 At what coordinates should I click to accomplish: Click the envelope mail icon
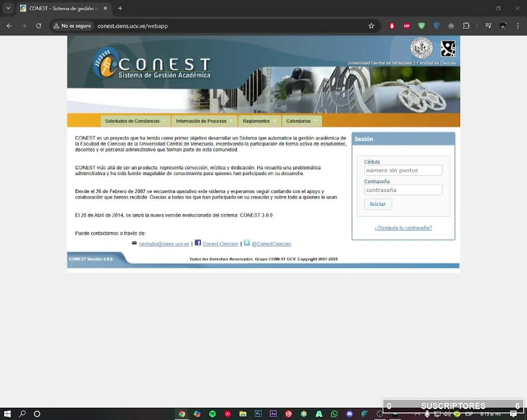tap(134, 243)
